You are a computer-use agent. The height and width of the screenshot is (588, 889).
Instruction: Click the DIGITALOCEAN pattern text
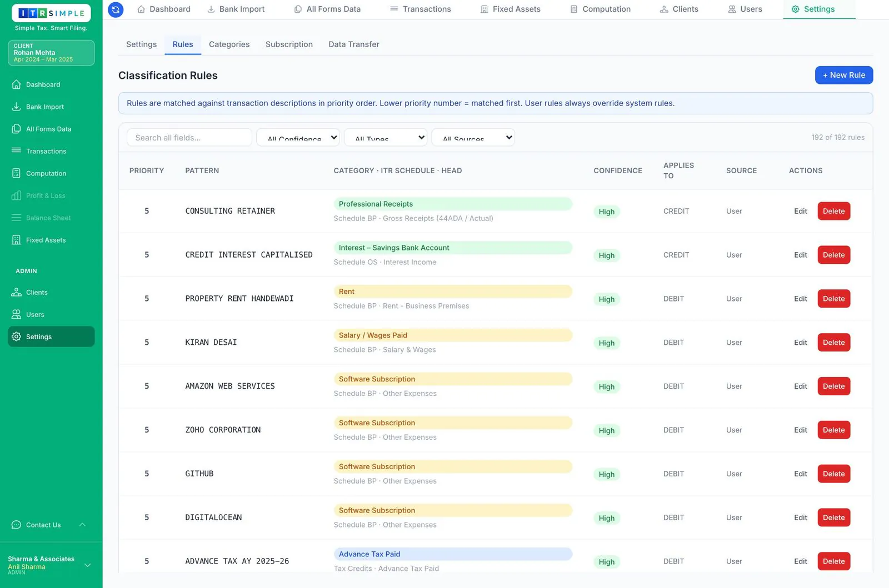(x=213, y=517)
